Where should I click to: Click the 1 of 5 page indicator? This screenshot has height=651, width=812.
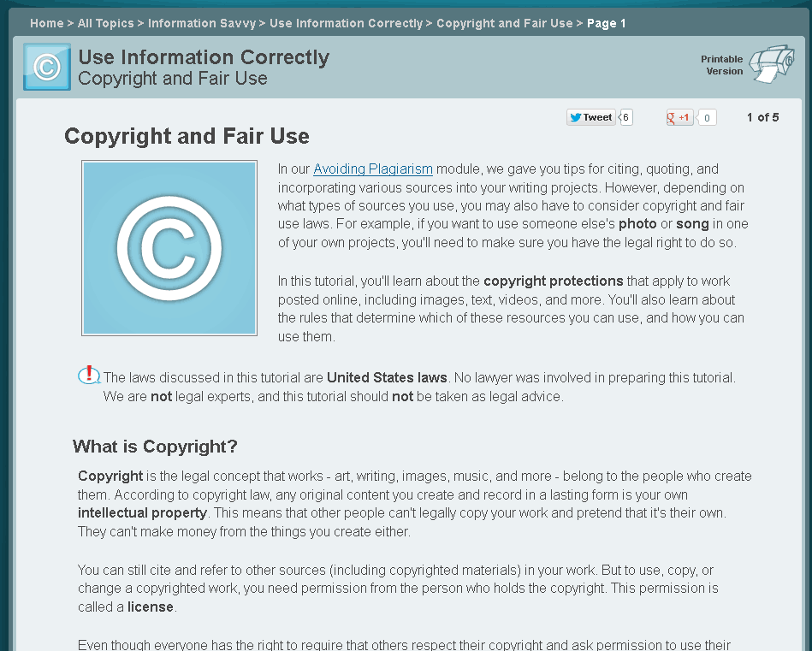(x=762, y=117)
